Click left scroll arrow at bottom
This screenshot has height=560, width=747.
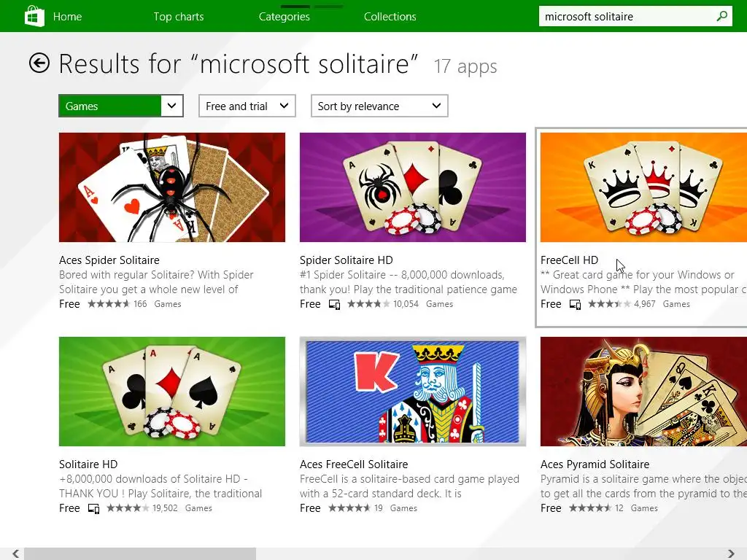point(16,553)
